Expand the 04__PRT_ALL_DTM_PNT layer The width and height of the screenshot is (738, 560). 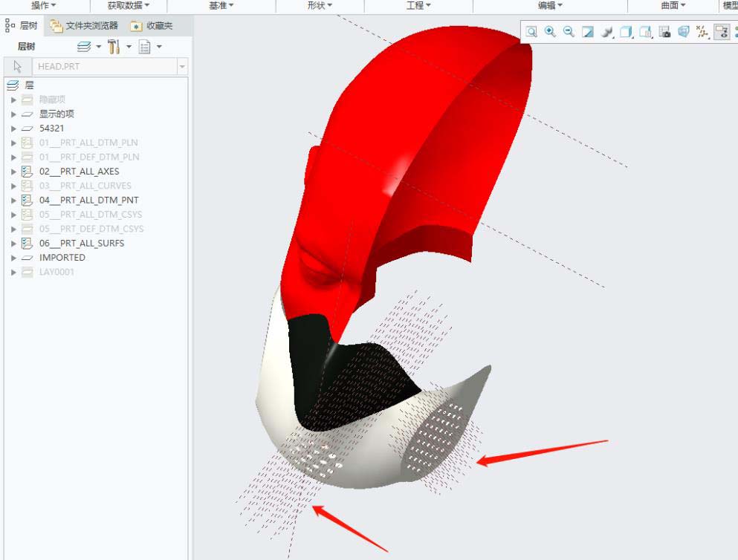point(13,201)
